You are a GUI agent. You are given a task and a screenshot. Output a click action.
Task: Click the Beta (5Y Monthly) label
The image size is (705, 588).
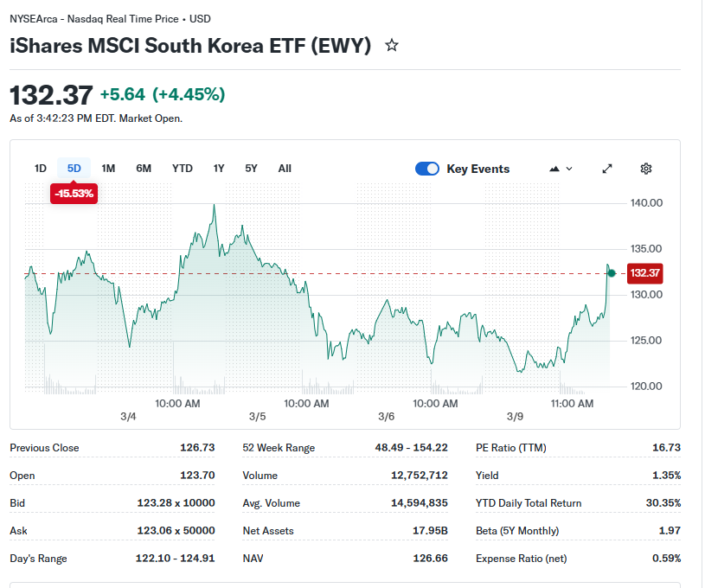click(x=517, y=531)
